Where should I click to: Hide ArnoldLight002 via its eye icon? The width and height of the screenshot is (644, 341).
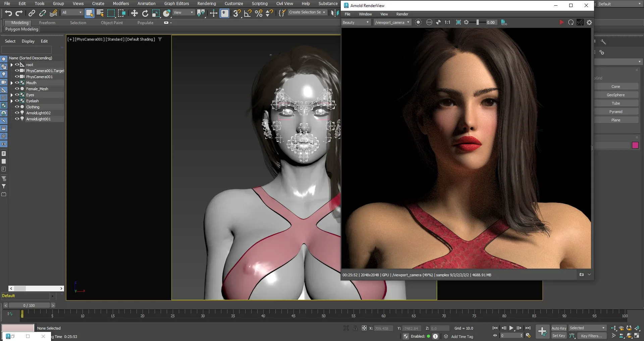coord(17,113)
